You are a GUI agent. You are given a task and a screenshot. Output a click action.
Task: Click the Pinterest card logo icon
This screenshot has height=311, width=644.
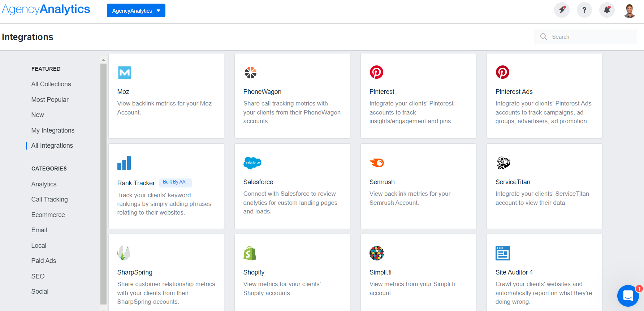point(376,72)
